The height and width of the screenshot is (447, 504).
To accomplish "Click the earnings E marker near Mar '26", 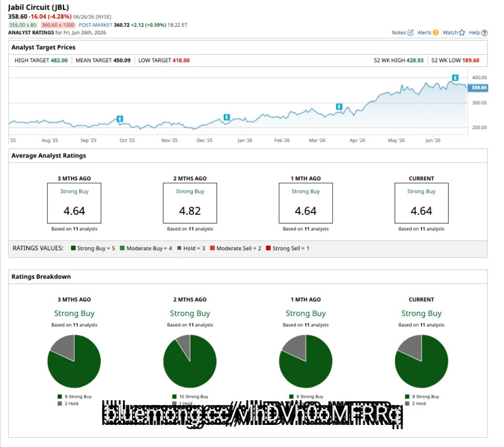I will point(339,107).
